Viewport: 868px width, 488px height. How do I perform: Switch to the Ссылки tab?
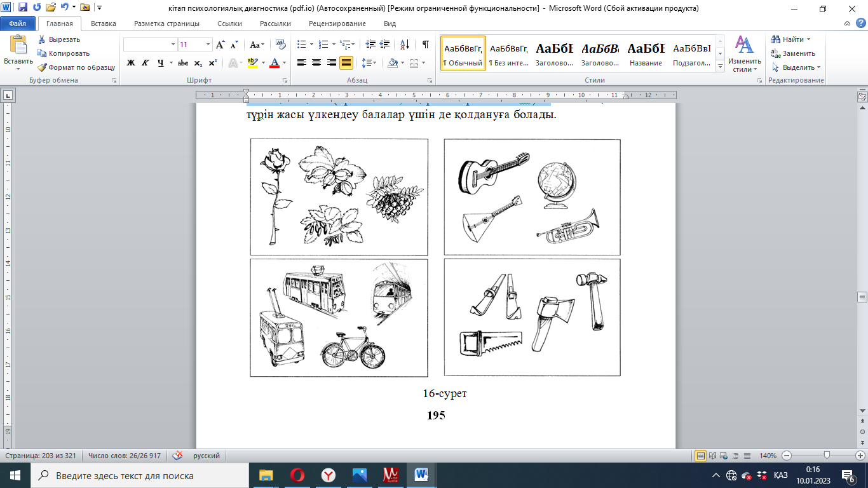pyautogui.click(x=229, y=24)
